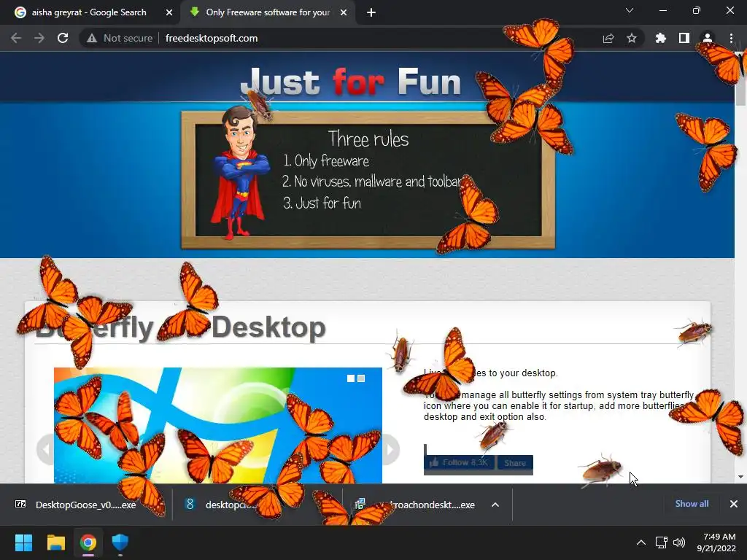Open a new browser tab
The image size is (747, 560).
371,12
